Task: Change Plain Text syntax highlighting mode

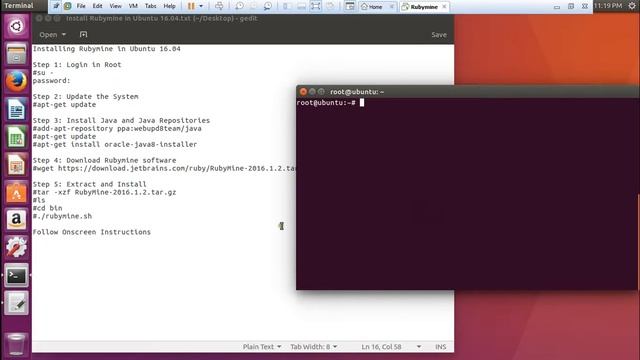Action: pos(262,347)
